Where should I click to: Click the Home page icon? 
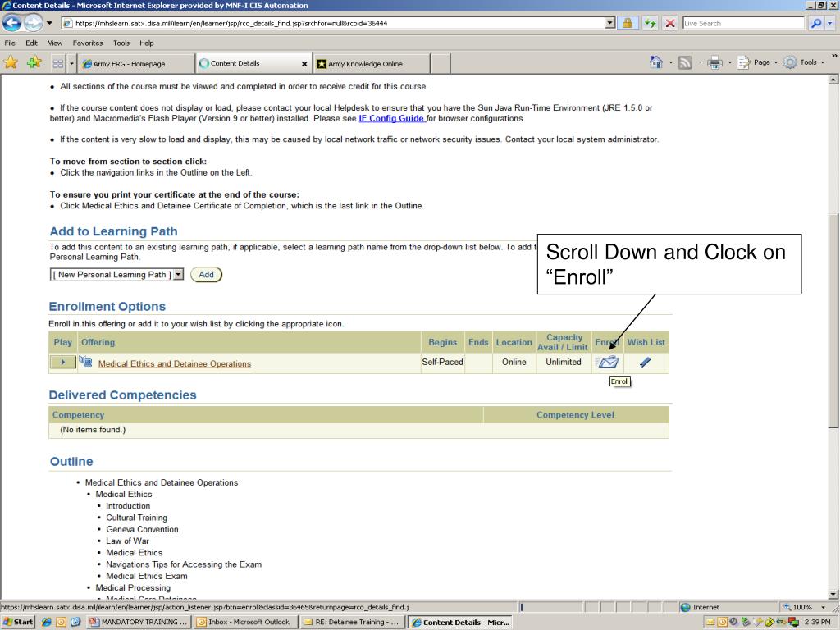click(655, 62)
